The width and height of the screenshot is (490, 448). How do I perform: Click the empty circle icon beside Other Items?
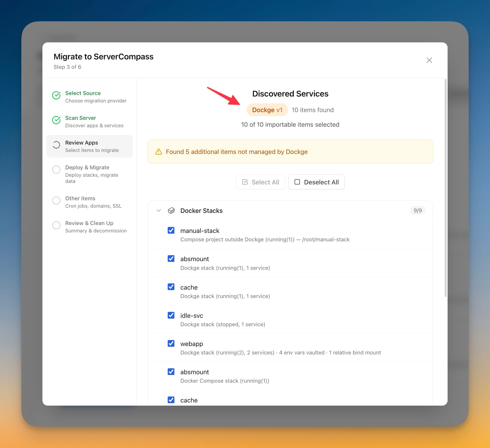tap(56, 200)
